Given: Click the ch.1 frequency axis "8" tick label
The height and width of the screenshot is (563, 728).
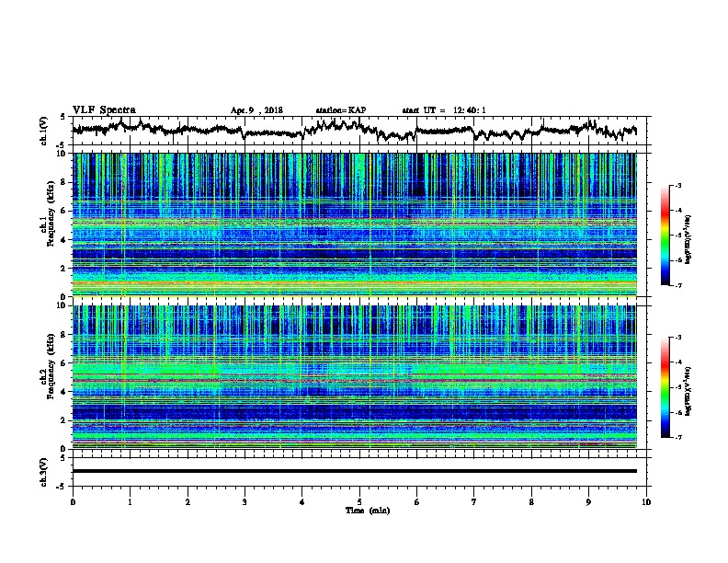Looking at the screenshot, I should coord(64,182).
